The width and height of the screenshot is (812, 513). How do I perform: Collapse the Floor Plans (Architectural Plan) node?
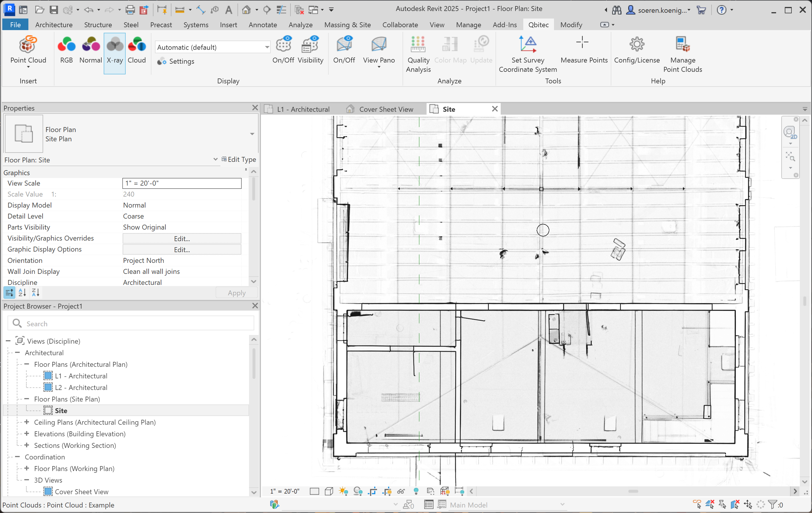(x=27, y=364)
